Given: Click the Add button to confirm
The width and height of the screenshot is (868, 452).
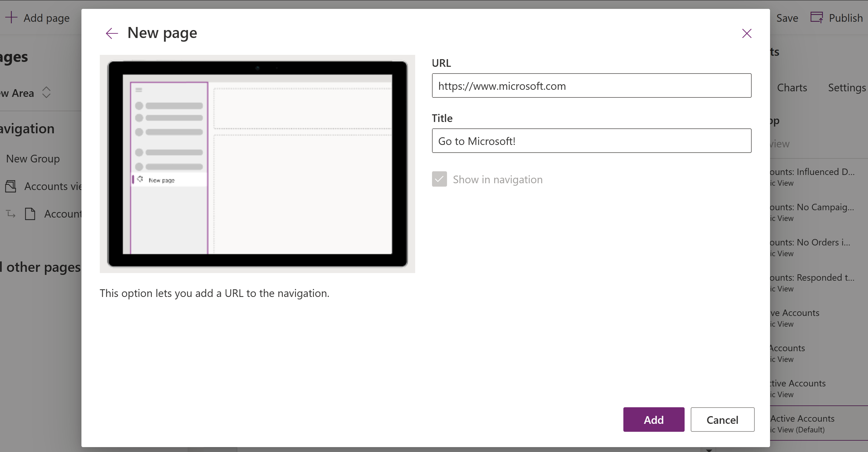Looking at the screenshot, I should click(x=653, y=419).
